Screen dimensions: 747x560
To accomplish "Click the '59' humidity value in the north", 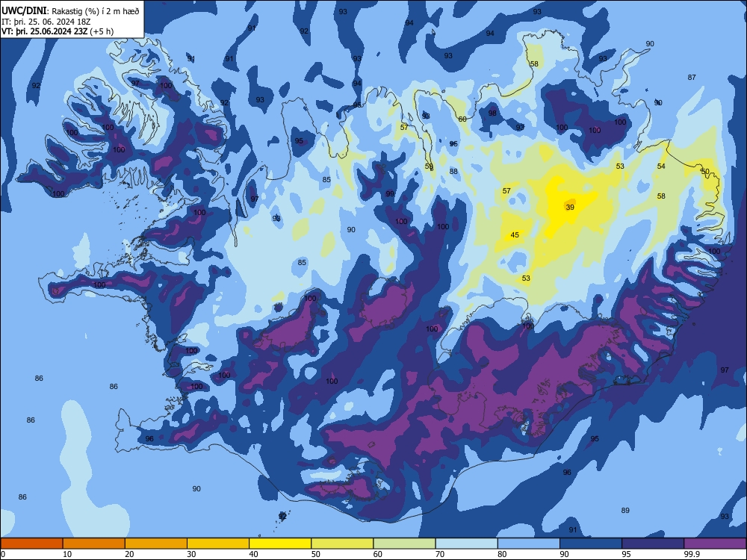I will 429,167.
